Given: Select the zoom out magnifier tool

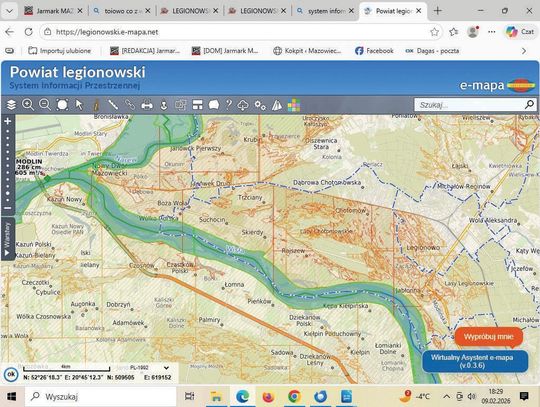Looking at the screenshot, I should point(45,105).
